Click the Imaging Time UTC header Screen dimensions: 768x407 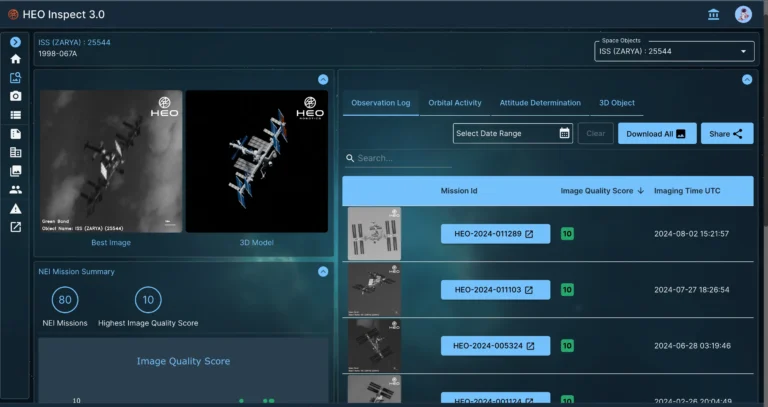[x=687, y=191]
